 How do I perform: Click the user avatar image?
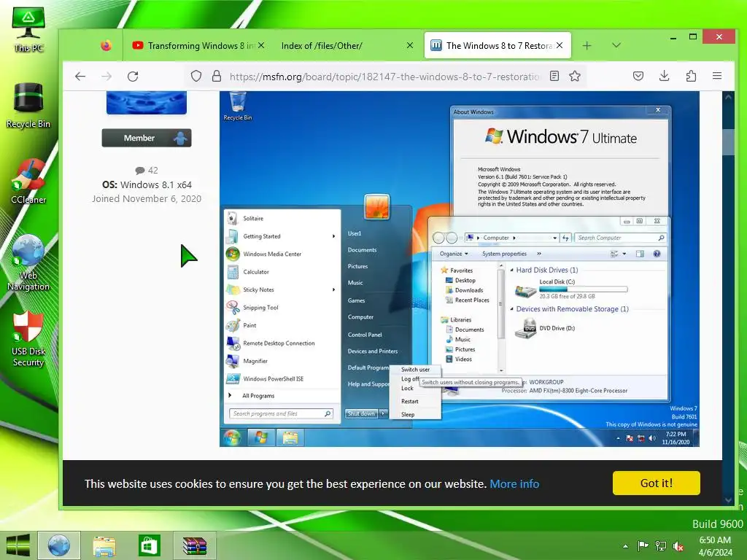click(x=146, y=102)
